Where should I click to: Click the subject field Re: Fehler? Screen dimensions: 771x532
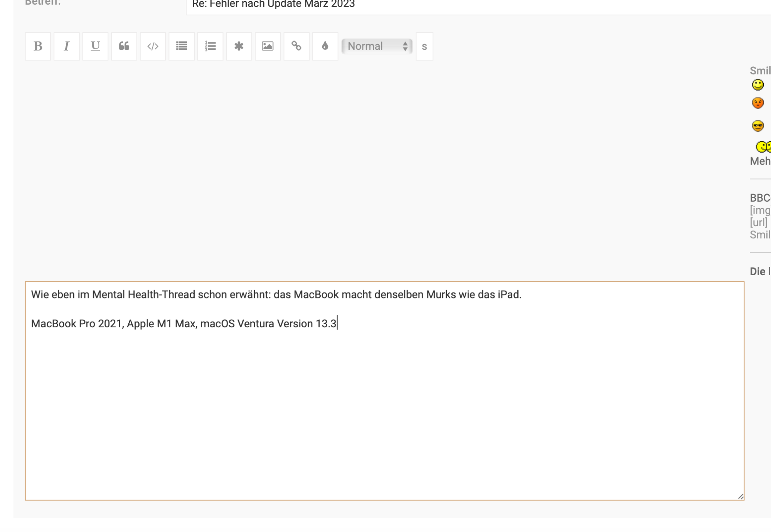[463, 5]
